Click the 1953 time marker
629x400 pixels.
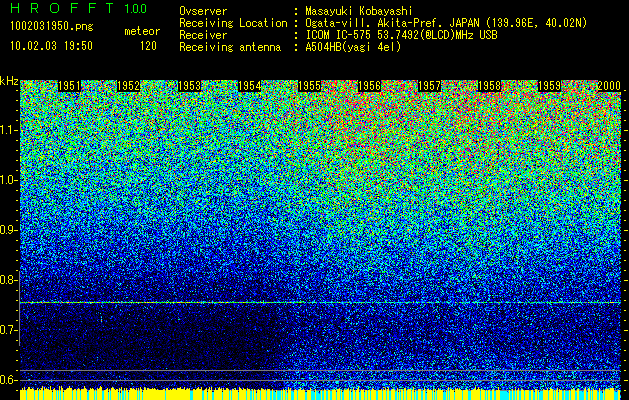189,86
